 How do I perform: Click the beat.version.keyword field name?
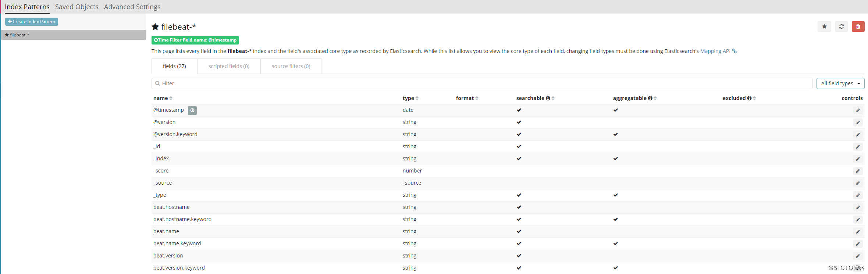179,268
